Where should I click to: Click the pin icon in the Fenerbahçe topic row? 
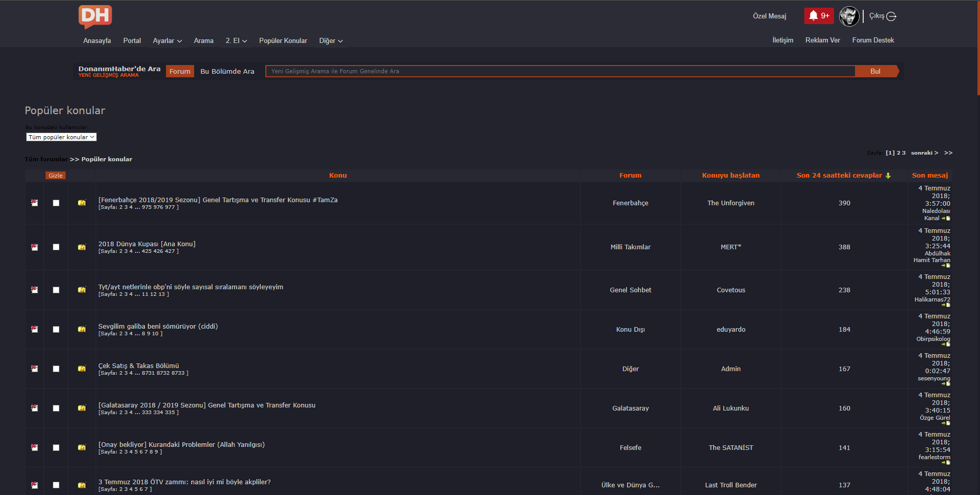(x=34, y=203)
